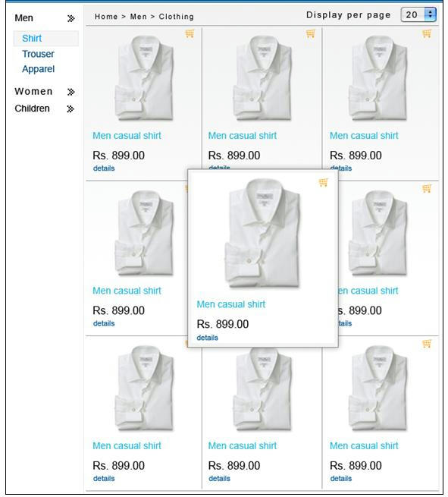The image size is (448, 497).
Task: Add enlarged popup shirt to cart
Action: pos(323,182)
